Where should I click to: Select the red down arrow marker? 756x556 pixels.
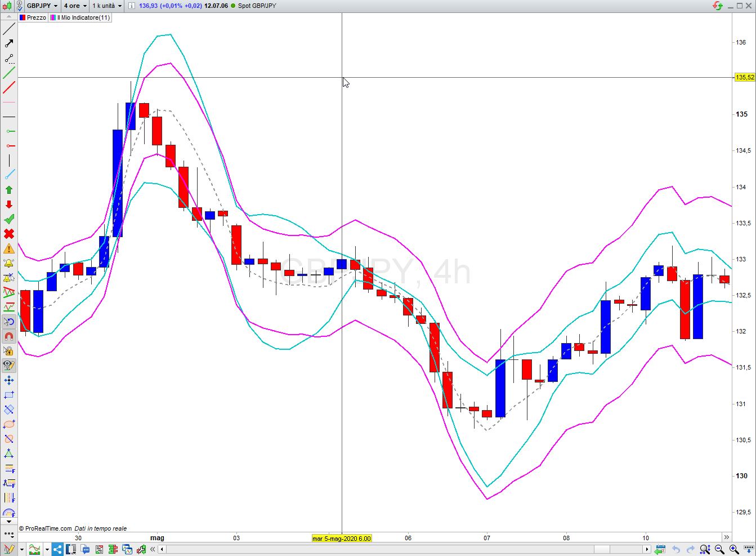click(9, 204)
